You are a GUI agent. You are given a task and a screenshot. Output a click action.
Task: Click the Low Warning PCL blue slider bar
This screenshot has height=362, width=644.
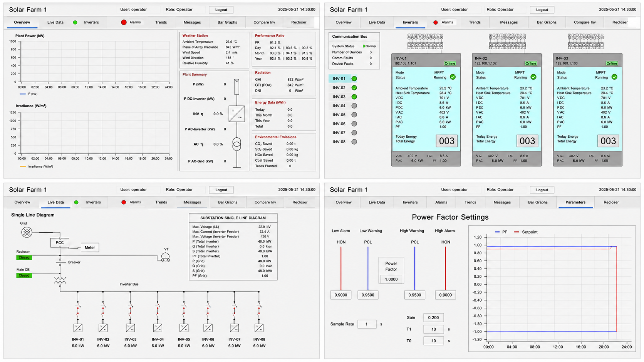point(368,268)
